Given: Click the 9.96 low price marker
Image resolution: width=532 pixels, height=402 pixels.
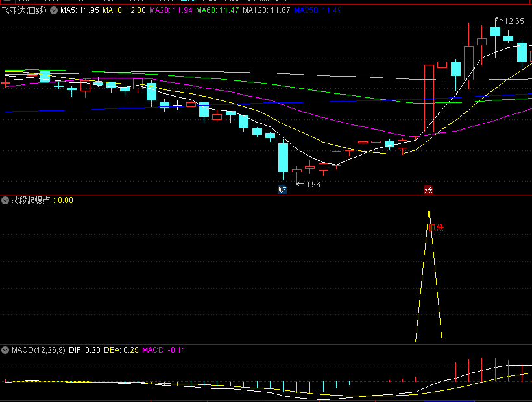Looking at the screenshot, I should [x=313, y=185].
